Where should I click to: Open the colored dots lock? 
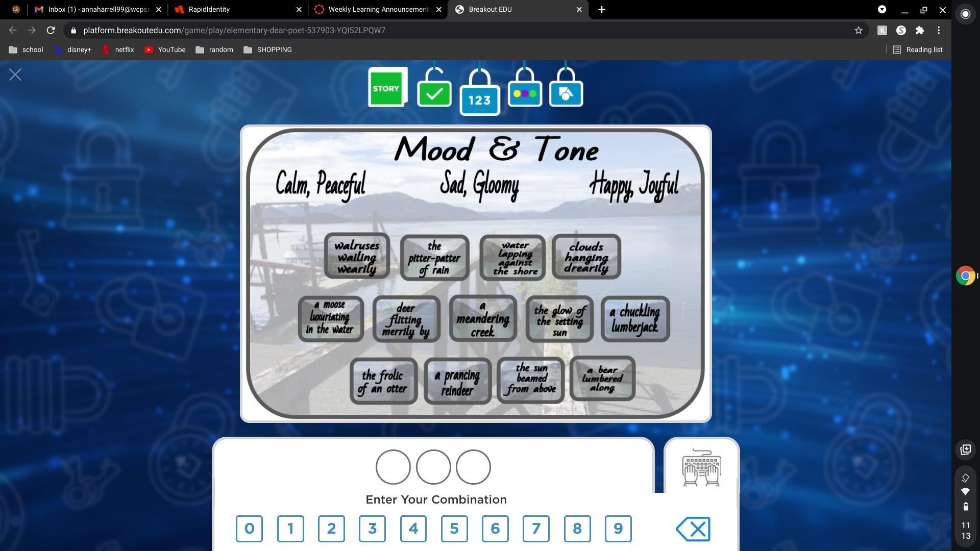pyautogui.click(x=525, y=93)
